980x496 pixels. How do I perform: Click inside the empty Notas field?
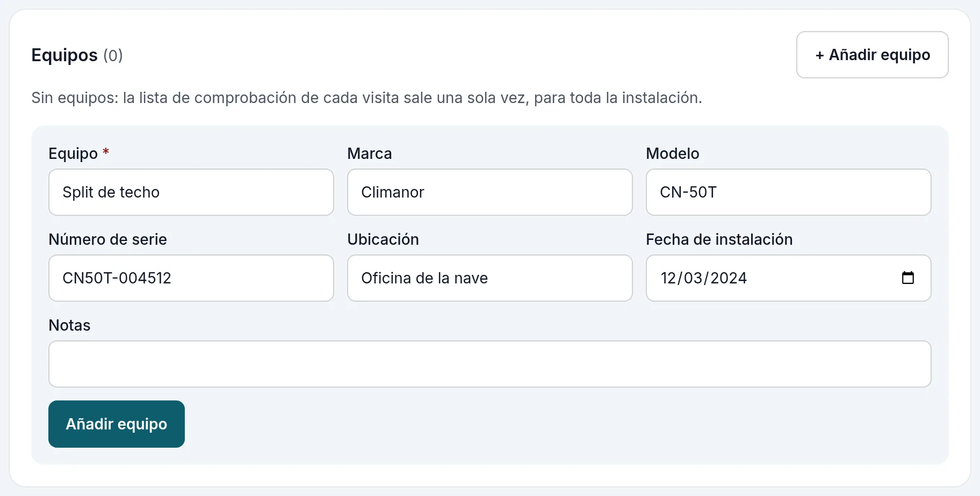(490, 364)
